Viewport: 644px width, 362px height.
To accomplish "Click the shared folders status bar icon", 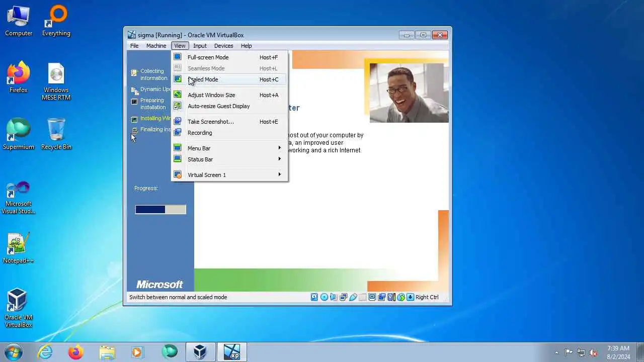I will point(363,297).
